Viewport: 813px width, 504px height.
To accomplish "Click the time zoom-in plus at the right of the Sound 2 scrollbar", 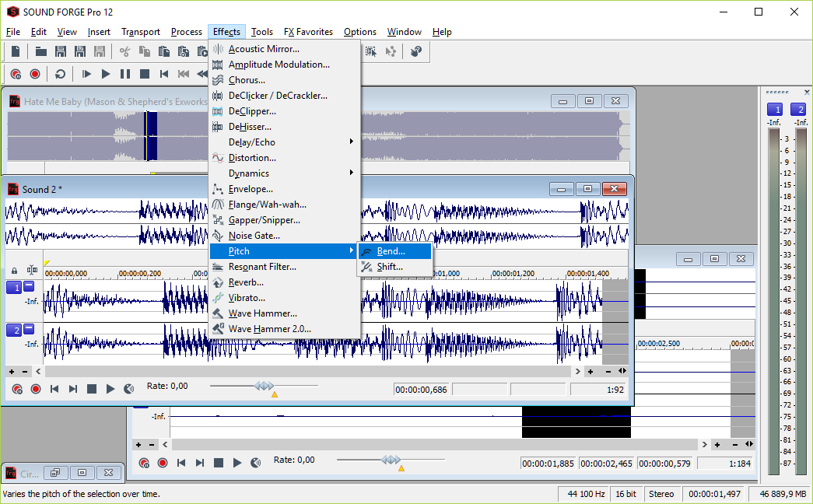I will [590, 372].
